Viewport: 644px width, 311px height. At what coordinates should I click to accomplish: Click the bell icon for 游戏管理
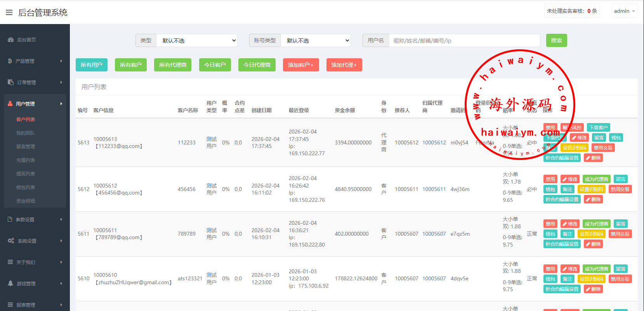coord(10,283)
